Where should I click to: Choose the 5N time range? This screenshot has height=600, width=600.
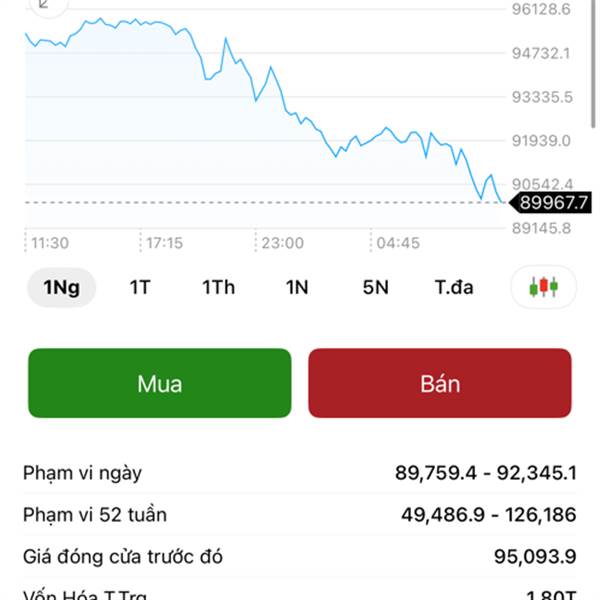pos(375,288)
